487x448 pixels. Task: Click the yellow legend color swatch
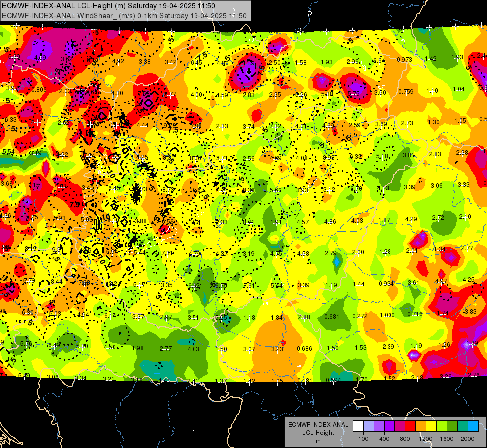point(431,426)
